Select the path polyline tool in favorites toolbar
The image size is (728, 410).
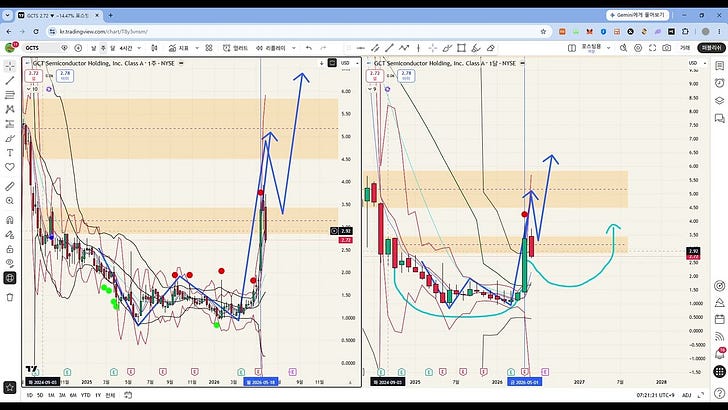tap(404, 48)
